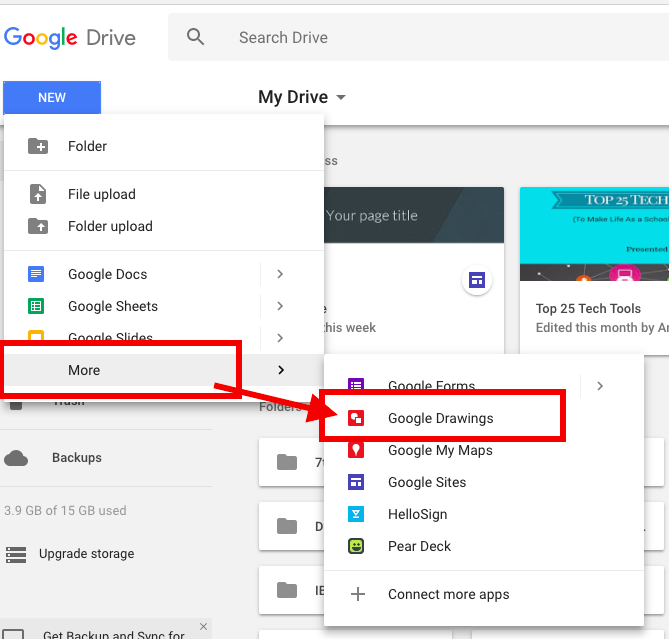The height and width of the screenshot is (639, 669).
Task: Click the Google My Maps pin icon
Action: [x=356, y=450]
